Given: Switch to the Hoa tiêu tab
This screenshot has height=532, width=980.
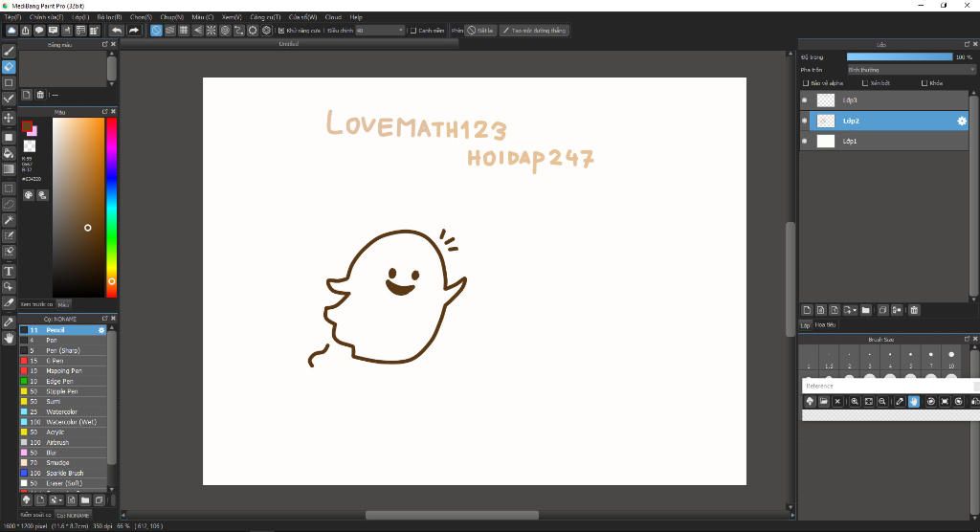Looking at the screenshot, I should [x=825, y=325].
